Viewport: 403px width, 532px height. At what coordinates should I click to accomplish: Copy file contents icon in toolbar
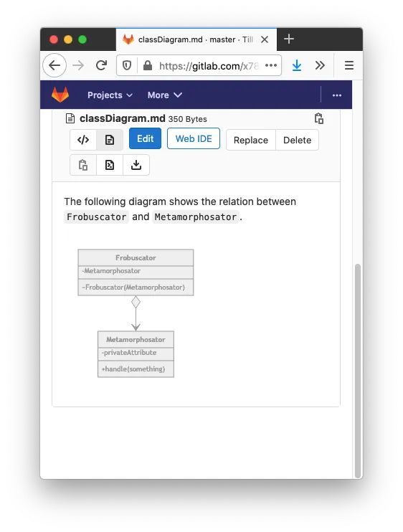(83, 165)
